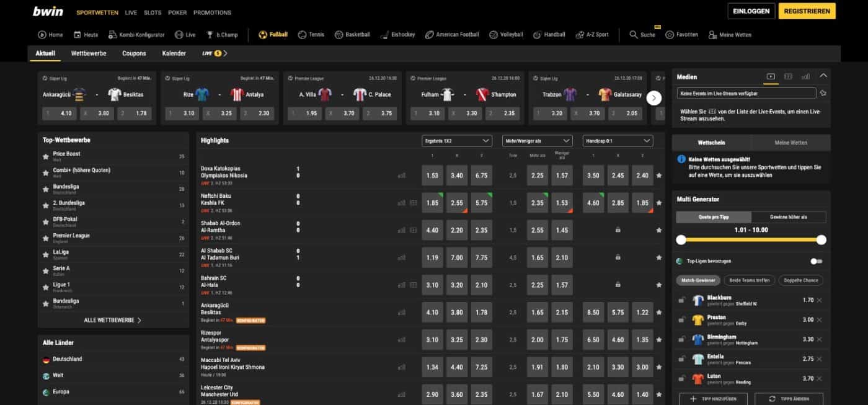Remove Blackburn tip with its X
This screenshot has height=405, width=868.
pos(819,300)
